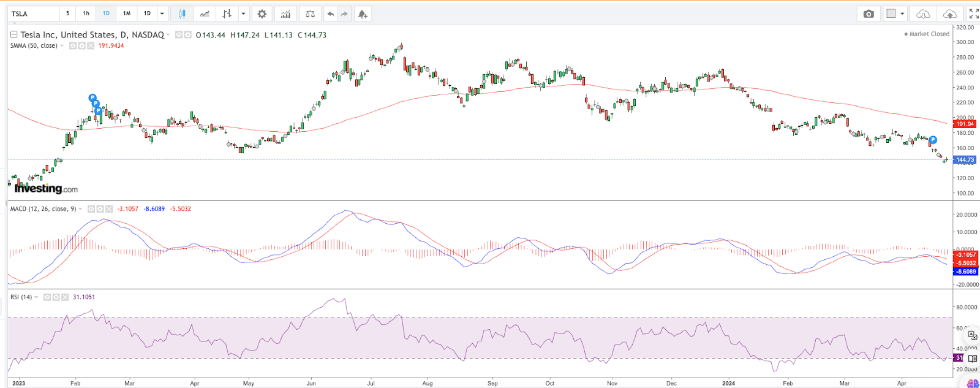Save chart layout to cloud
Screen dimensions: 980x388
pyautogui.click(x=950, y=13)
